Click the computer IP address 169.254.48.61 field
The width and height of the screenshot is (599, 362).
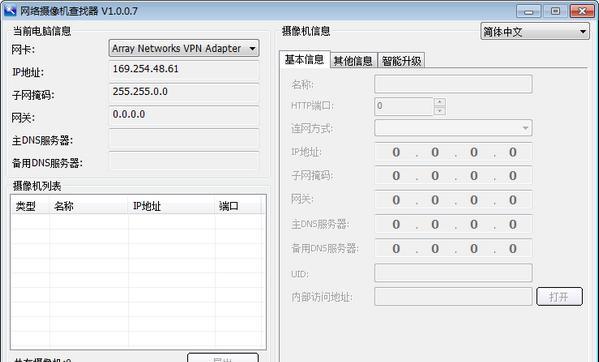184,70
